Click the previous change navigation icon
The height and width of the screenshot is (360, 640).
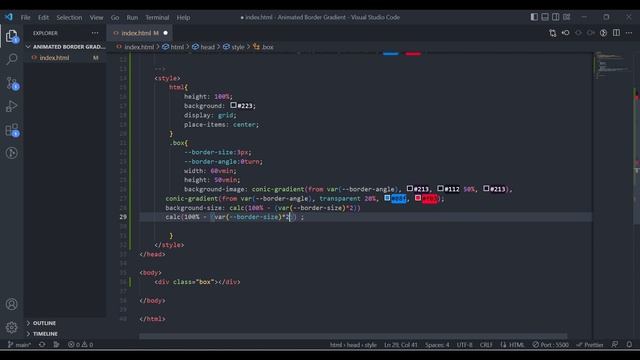pos(578,33)
